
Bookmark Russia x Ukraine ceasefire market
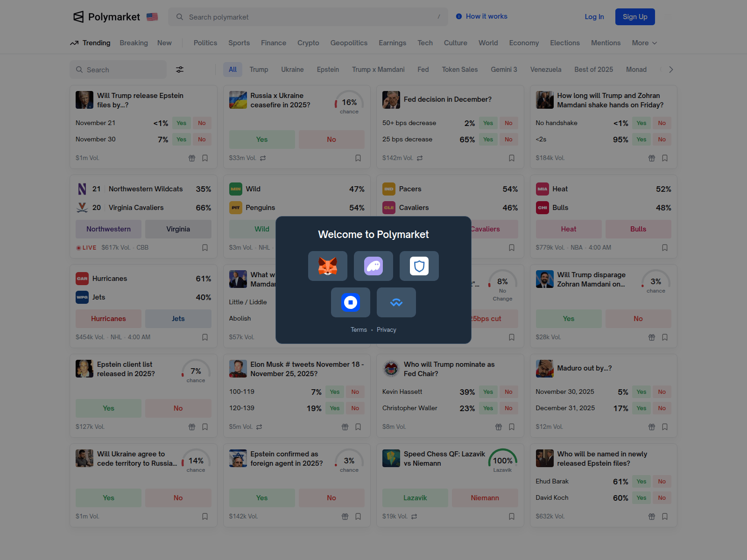358,158
